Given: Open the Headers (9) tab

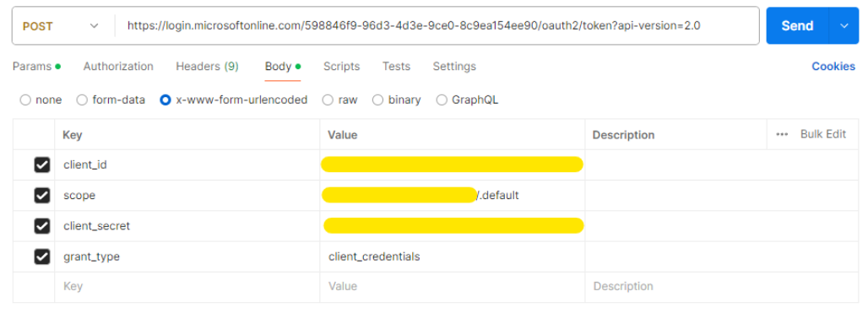Looking at the screenshot, I should (207, 67).
